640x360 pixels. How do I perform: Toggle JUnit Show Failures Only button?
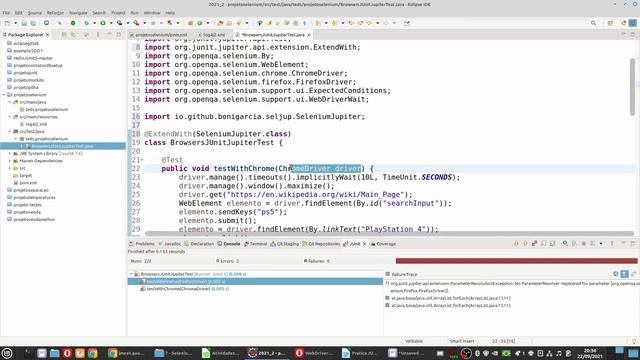(534, 244)
